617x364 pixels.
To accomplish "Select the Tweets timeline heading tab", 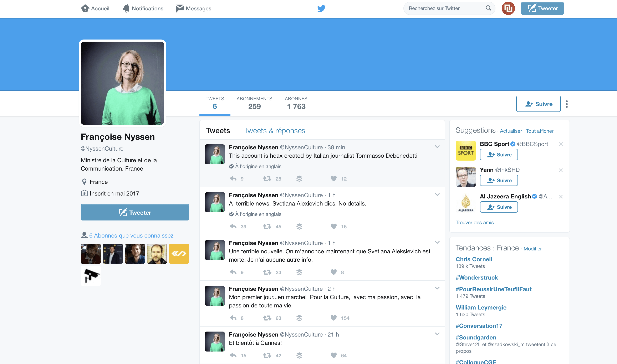I will click(218, 131).
